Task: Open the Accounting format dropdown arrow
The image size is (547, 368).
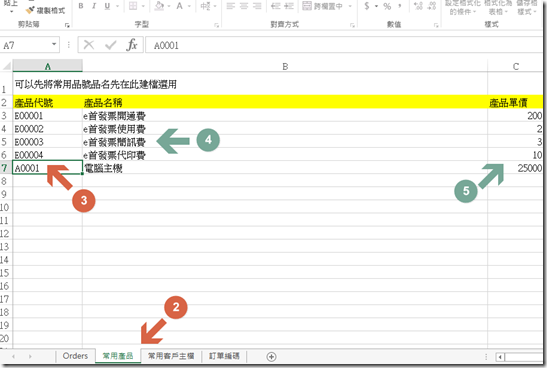Action: coord(376,6)
